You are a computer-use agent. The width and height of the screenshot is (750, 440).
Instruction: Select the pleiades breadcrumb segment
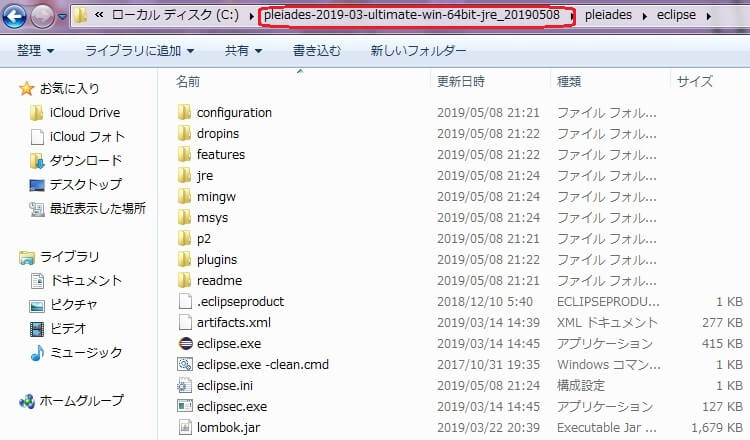point(608,15)
